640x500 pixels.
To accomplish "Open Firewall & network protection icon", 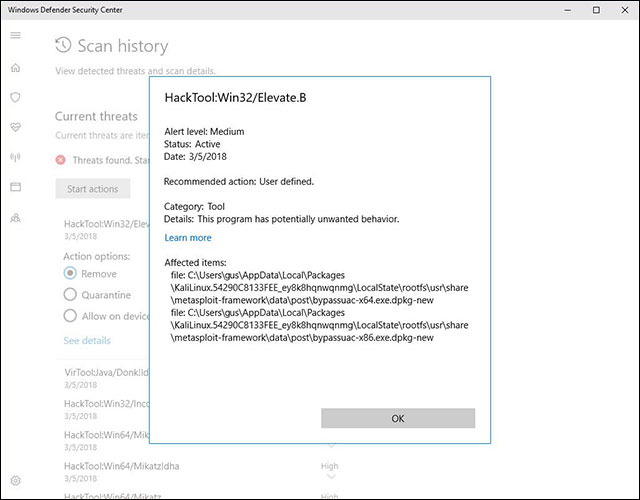I will pos(16,157).
